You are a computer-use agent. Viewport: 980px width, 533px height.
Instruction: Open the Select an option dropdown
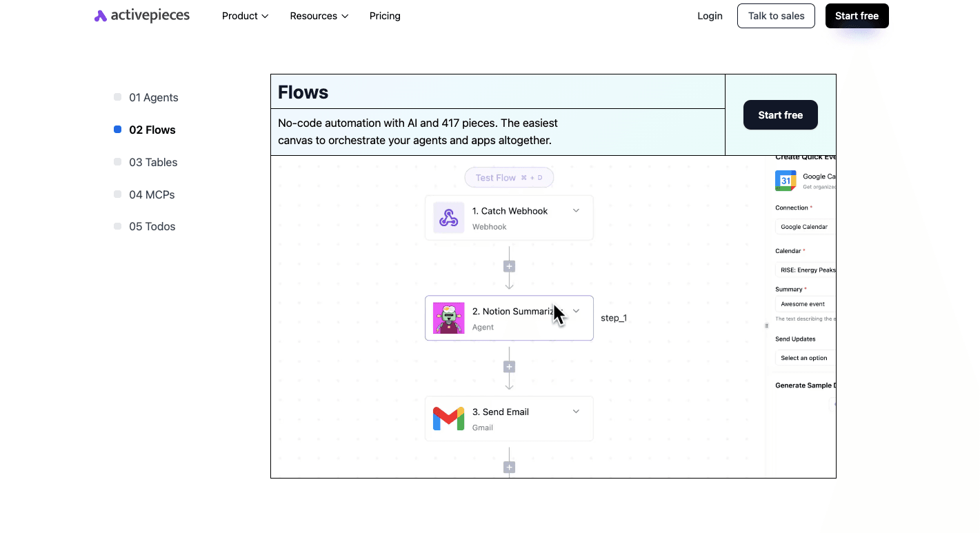(806, 358)
